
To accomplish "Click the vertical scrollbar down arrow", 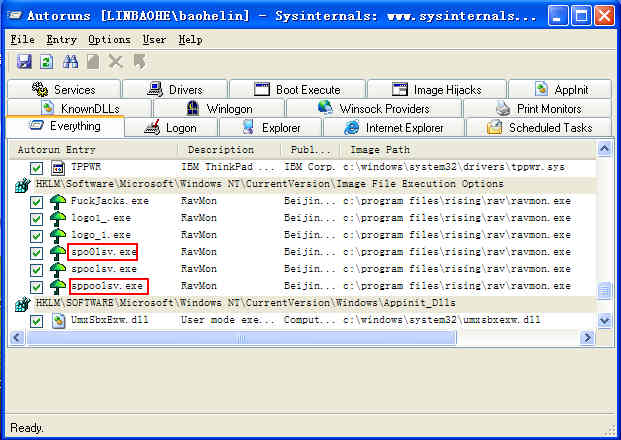I will click(x=604, y=320).
